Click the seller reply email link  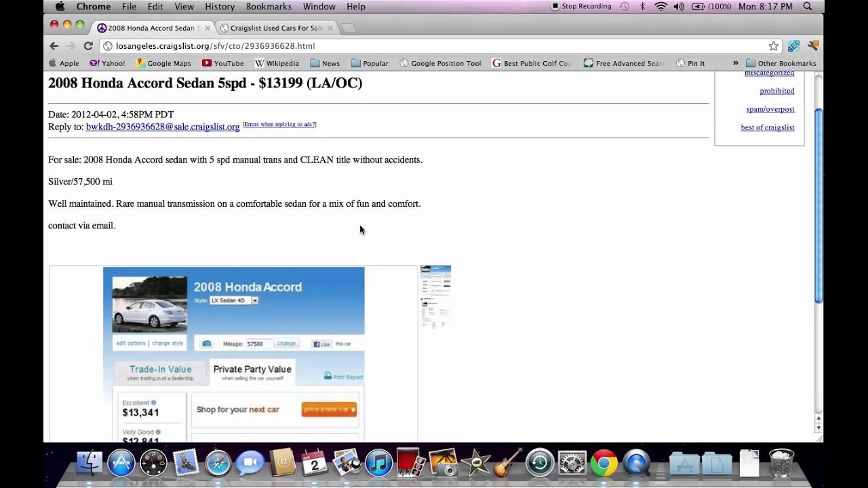(x=163, y=127)
